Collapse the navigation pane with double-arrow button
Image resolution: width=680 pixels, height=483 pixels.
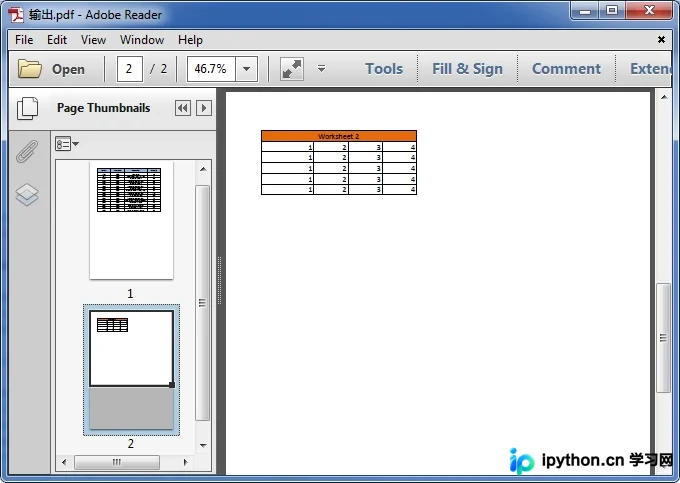183,108
